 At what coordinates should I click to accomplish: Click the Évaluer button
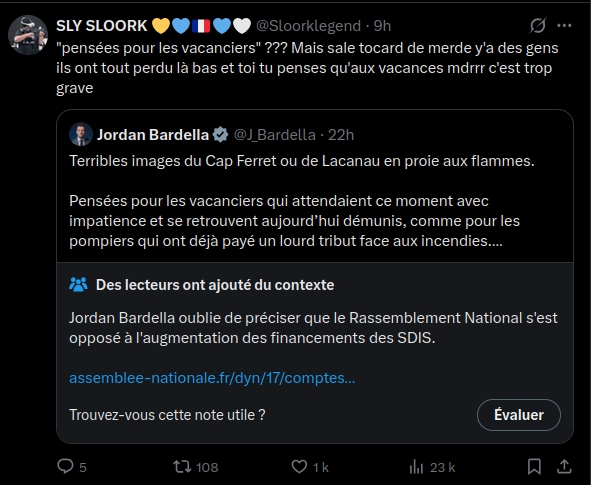(x=519, y=415)
